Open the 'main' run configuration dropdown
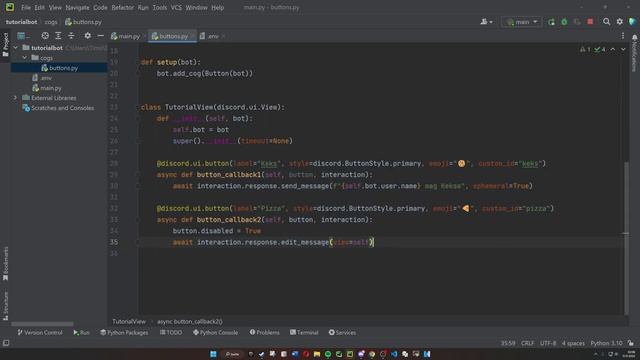 click(522, 22)
